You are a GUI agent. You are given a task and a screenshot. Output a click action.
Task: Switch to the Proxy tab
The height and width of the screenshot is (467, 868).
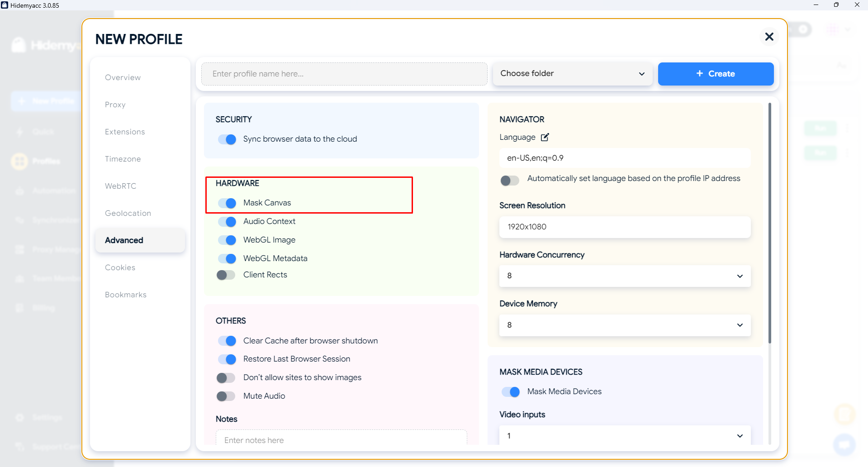(115, 105)
